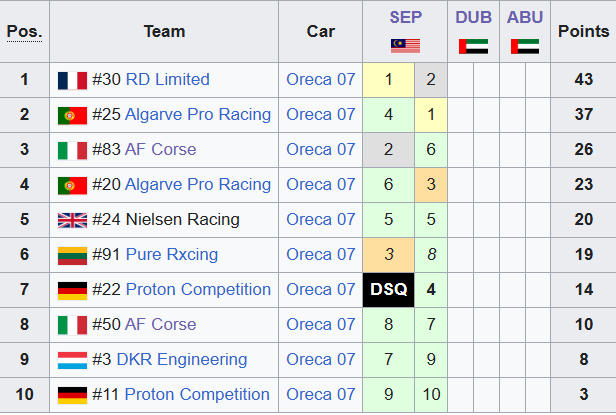This screenshot has width=616, height=415.
Task: Open the Pure Rxcing team link
Action: point(172,254)
